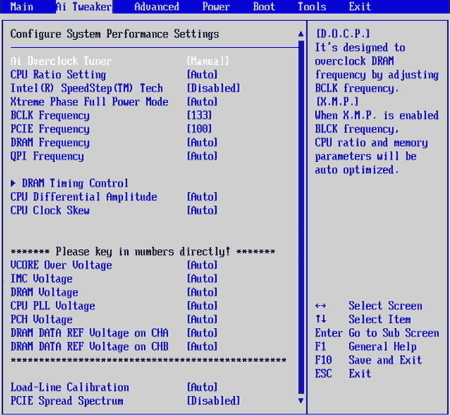Select the QPI Frequency label
Image resolution: width=450 pixels, height=416 pixels.
[47, 156]
